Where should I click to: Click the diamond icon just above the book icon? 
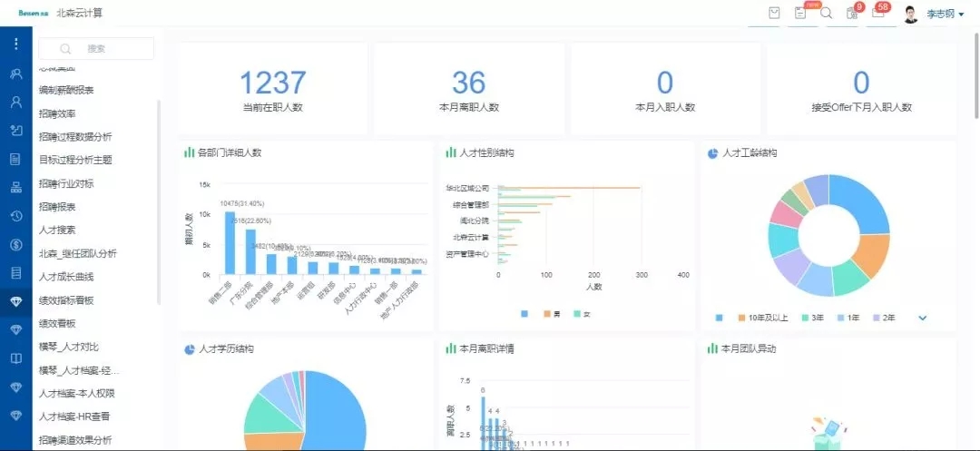pyautogui.click(x=16, y=329)
